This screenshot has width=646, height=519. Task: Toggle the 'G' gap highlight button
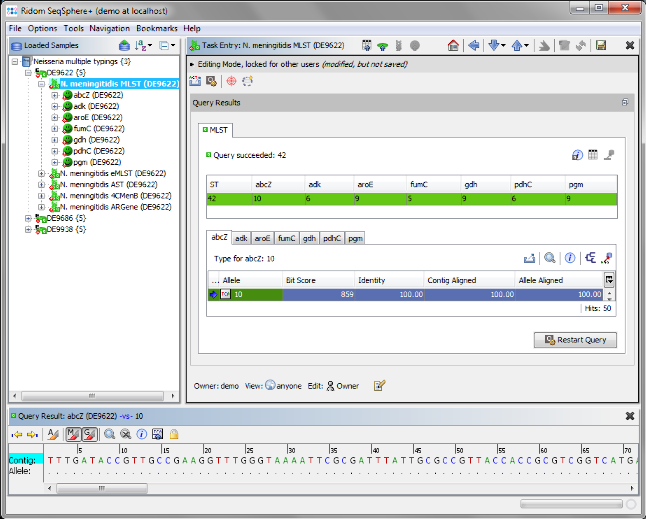[x=89, y=434]
